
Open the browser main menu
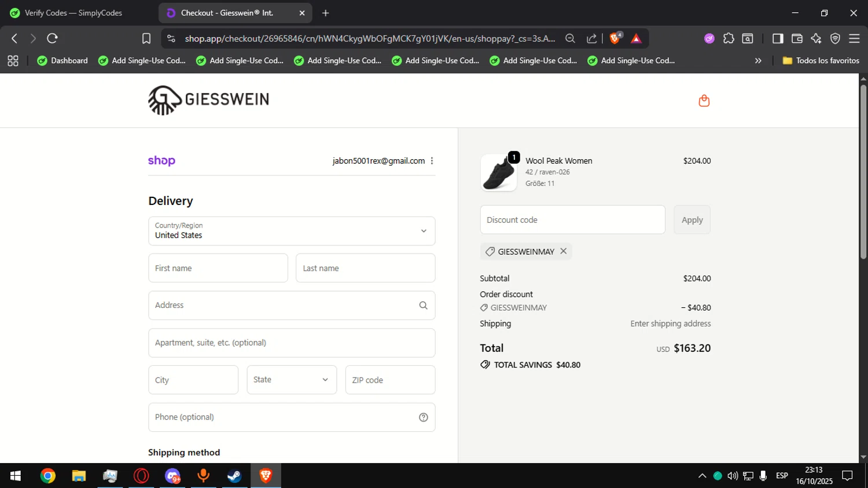pyautogui.click(x=854, y=38)
